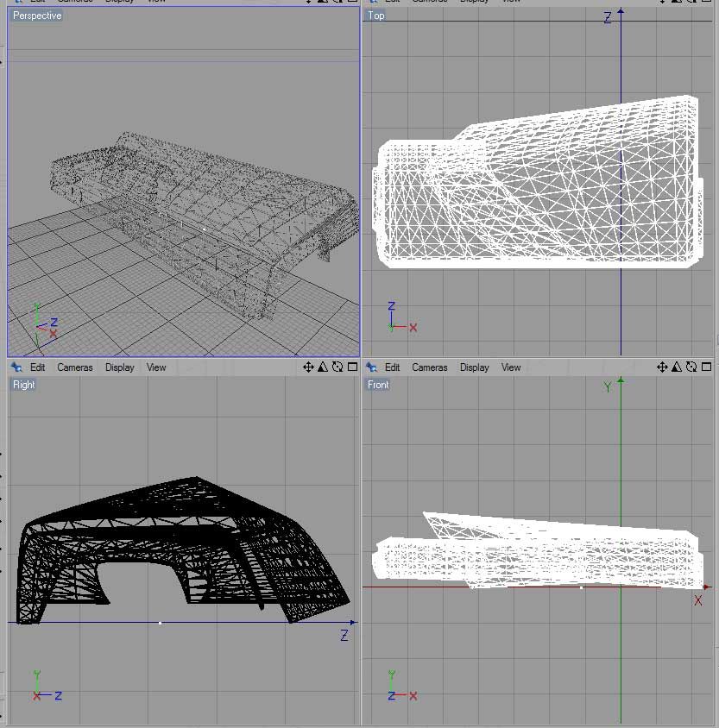Open the View menu of the Right viewport

click(156, 367)
